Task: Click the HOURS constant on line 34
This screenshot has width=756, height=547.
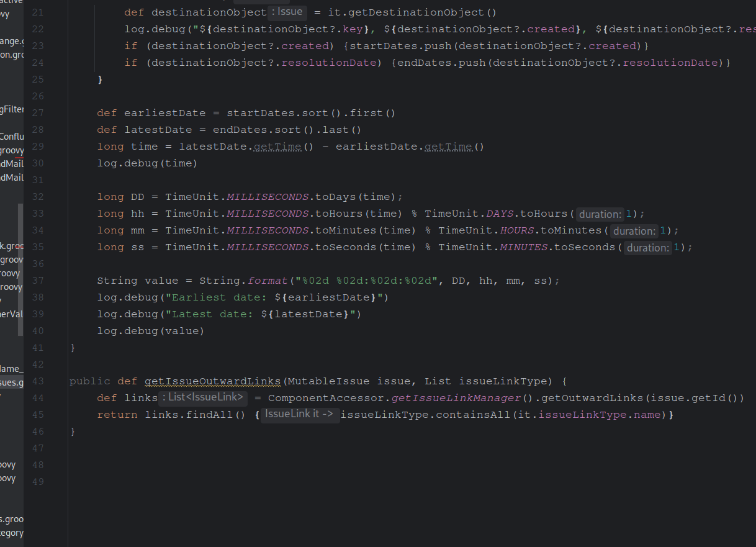Action: click(x=517, y=230)
